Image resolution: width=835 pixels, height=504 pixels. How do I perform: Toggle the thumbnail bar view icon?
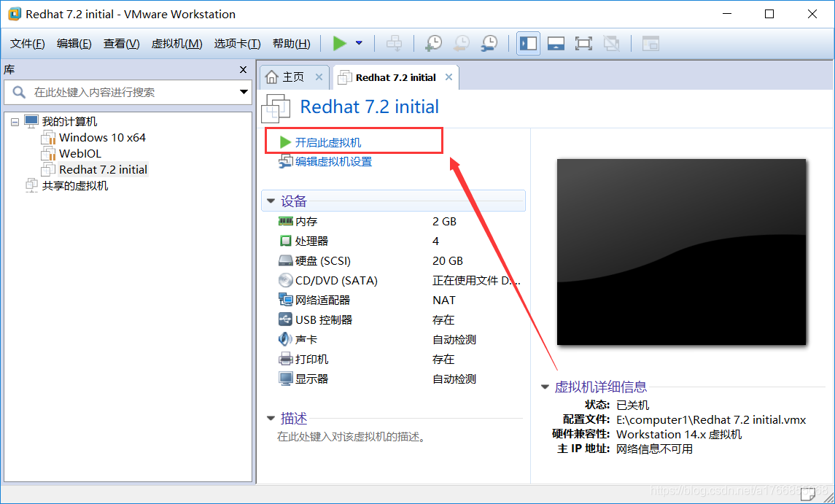(556, 43)
